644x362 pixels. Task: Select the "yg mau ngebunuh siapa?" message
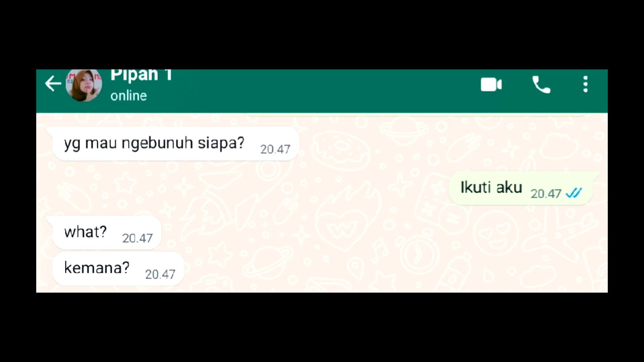tap(176, 144)
